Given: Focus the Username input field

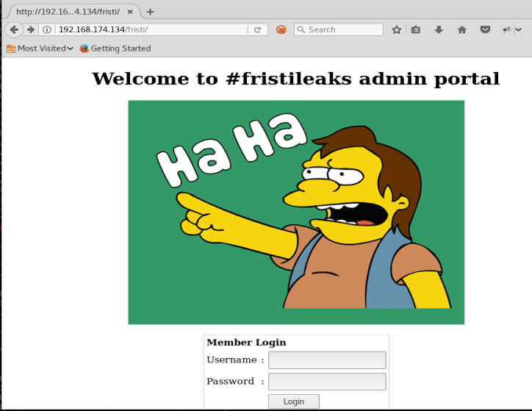Looking at the screenshot, I should click(327, 360).
